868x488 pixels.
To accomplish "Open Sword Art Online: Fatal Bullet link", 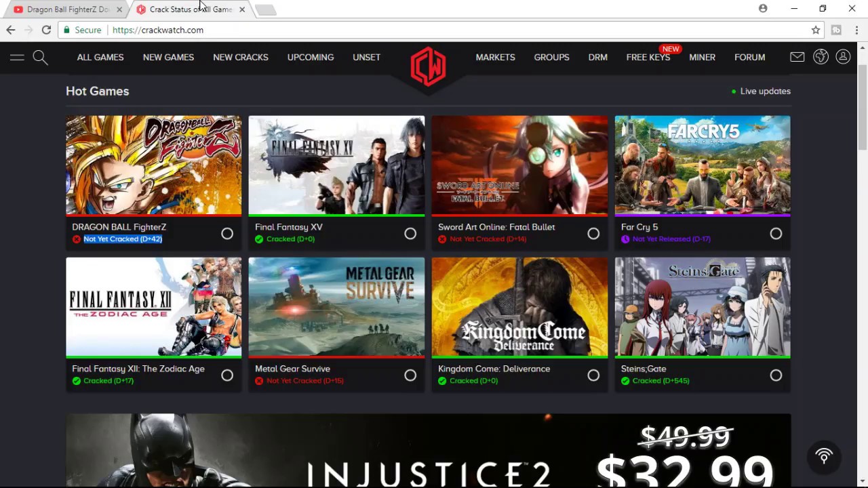I will click(x=496, y=227).
